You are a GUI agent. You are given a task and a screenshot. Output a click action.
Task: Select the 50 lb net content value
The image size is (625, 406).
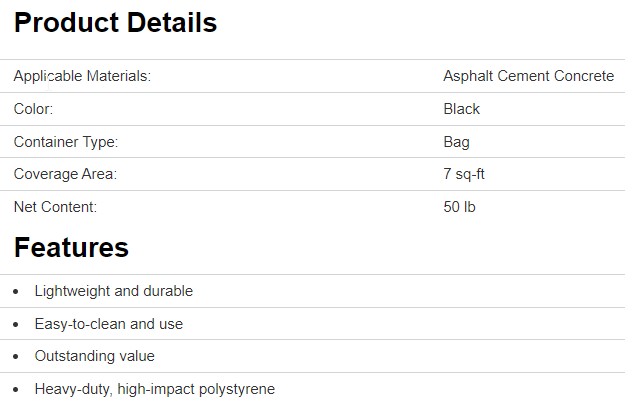(459, 207)
